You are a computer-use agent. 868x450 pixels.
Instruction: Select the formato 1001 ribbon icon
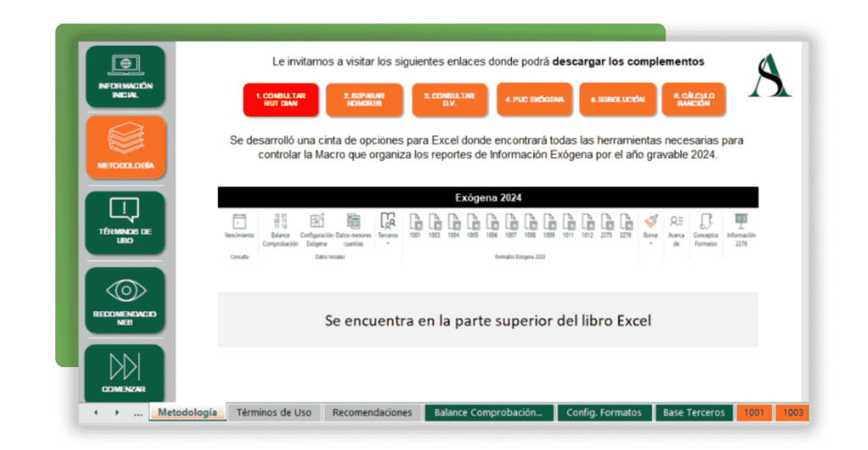tap(415, 222)
